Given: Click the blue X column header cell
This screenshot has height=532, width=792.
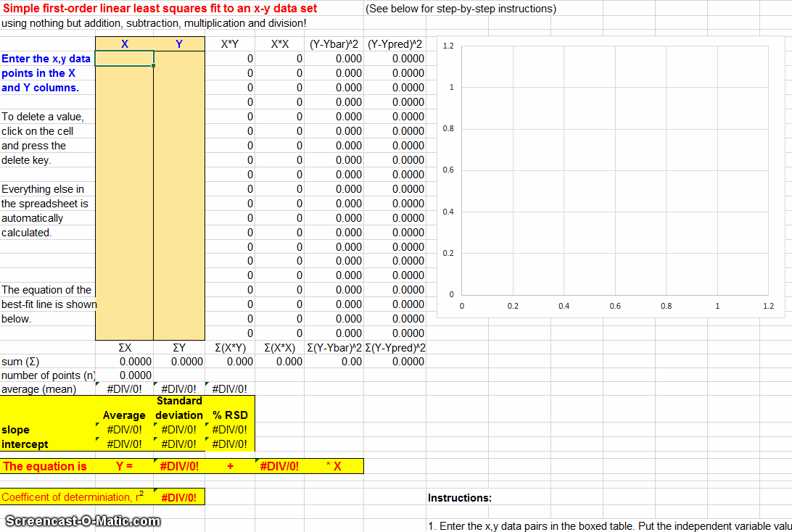Looking at the screenshot, I should (x=124, y=44).
